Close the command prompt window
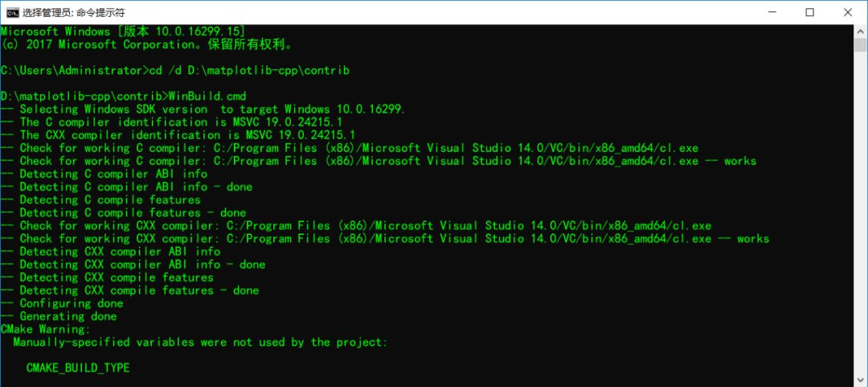Screen dimensions: 868x387 pyautogui.click(x=848, y=12)
